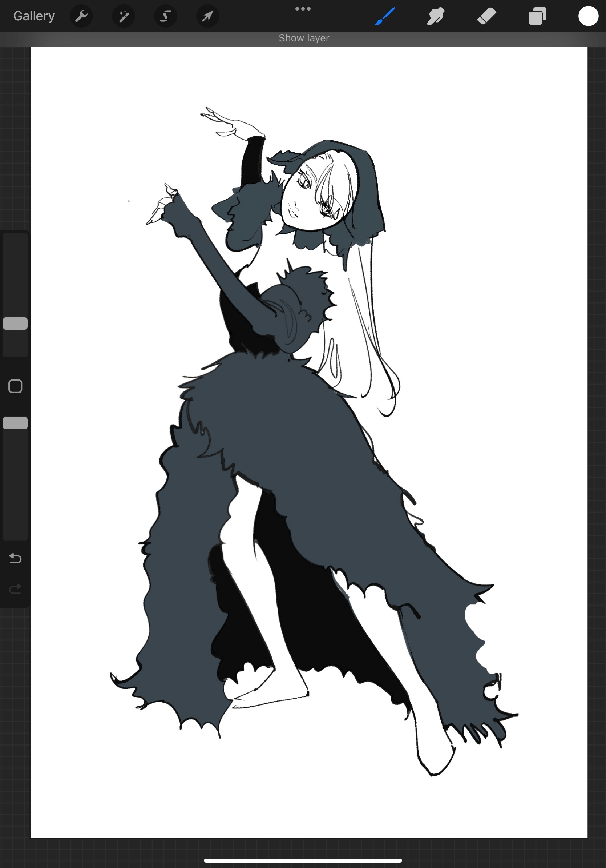Tap the square Modify button on sidebar
This screenshot has width=606, height=868.
point(15,386)
